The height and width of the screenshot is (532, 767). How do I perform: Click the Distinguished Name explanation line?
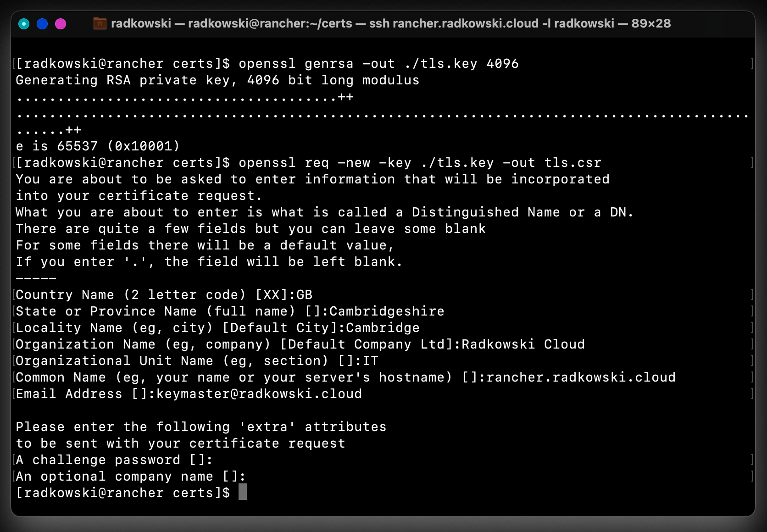(324, 212)
